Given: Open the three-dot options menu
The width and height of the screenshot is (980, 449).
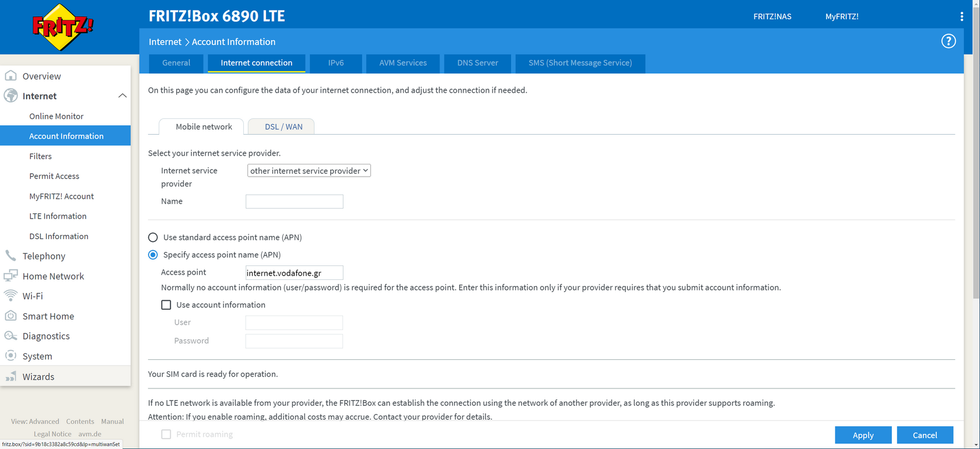Looking at the screenshot, I should pyautogui.click(x=962, y=16).
